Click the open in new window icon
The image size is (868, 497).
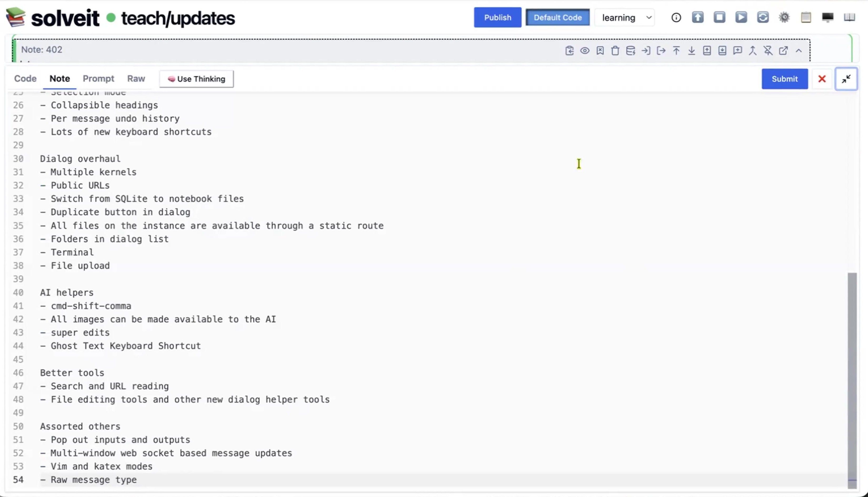pos(784,51)
